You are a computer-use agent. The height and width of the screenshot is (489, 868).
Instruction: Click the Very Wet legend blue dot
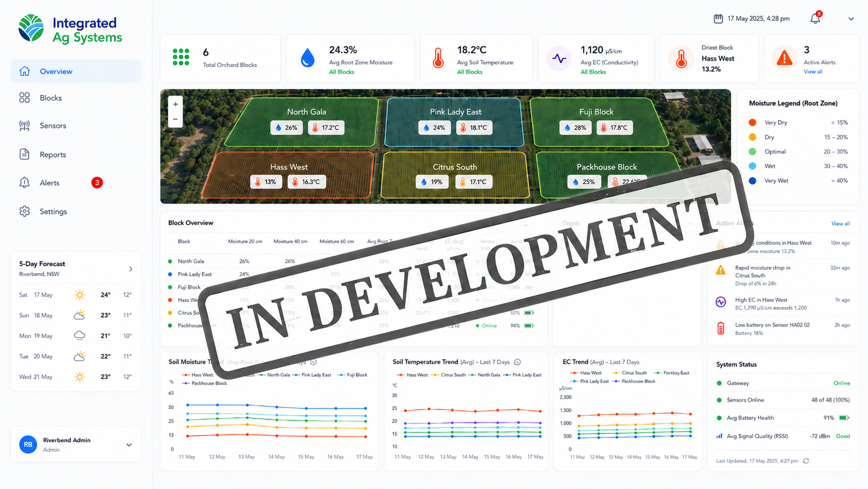pos(752,181)
